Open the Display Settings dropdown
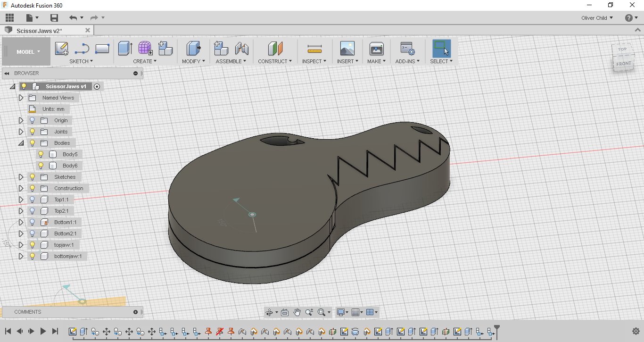644x342 pixels. [x=342, y=312]
